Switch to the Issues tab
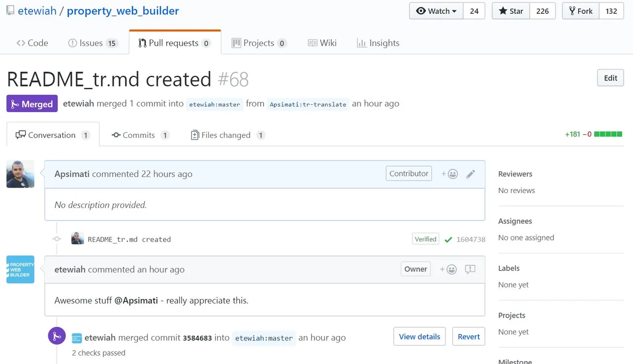633x364 pixels. tap(92, 43)
